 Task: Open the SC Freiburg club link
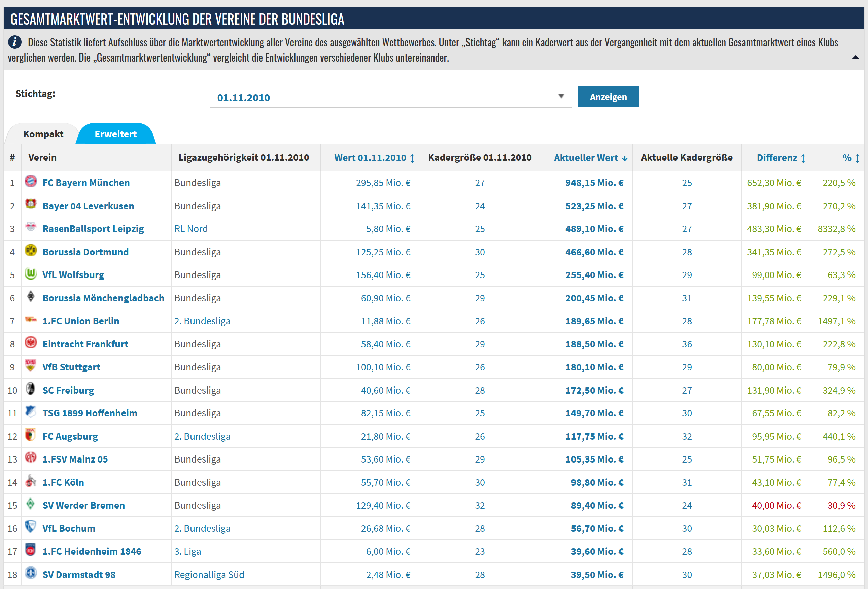click(68, 391)
